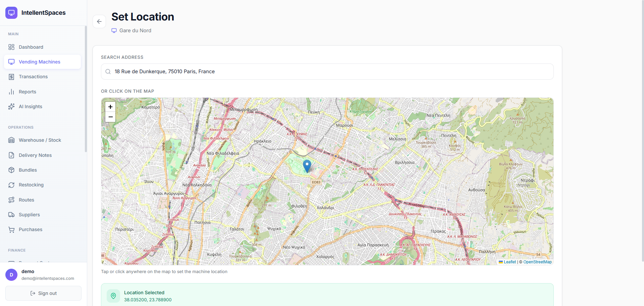Open the Bundles page
This screenshot has width=644, height=306.
coord(42,170)
